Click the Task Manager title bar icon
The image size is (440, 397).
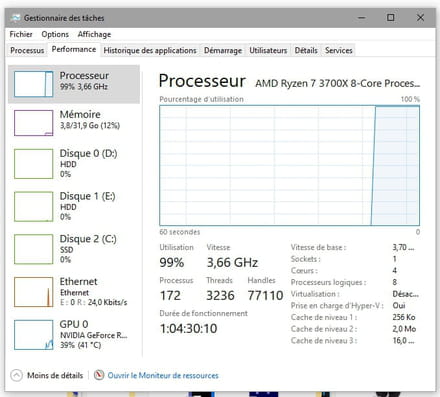(x=15, y=18)
